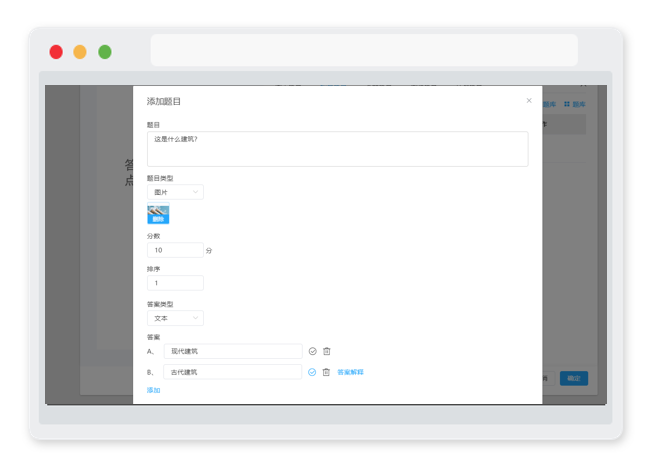Viewport: 660px width, 460px height.
Task: Click the yellow window minimize dot
Action: [x=80, y=52]
